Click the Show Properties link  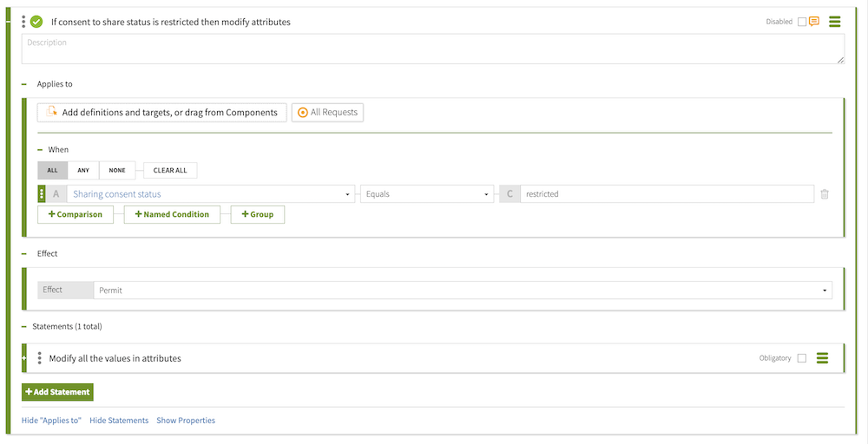(x=186, y=421)
